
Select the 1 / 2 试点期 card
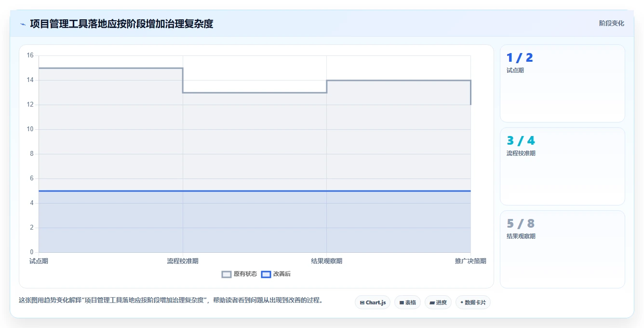click(x=563, y=83)
